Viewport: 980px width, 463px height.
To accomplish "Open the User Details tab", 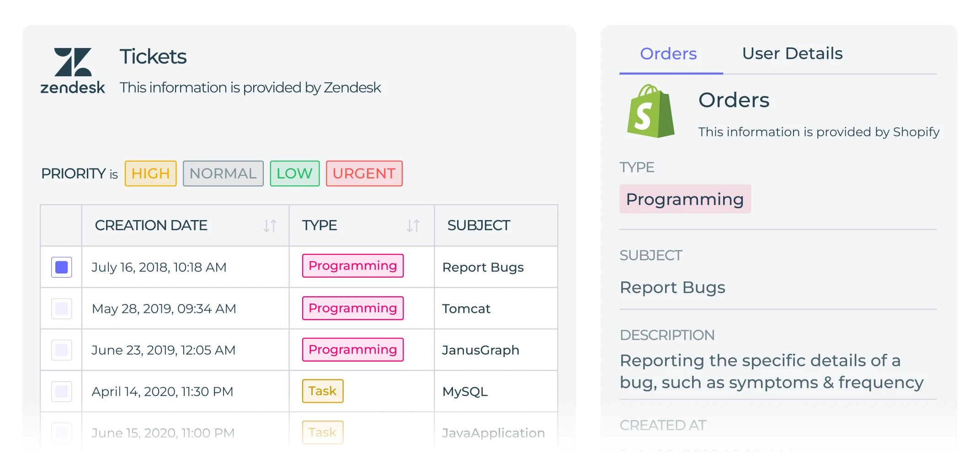I will click(792, 54).
